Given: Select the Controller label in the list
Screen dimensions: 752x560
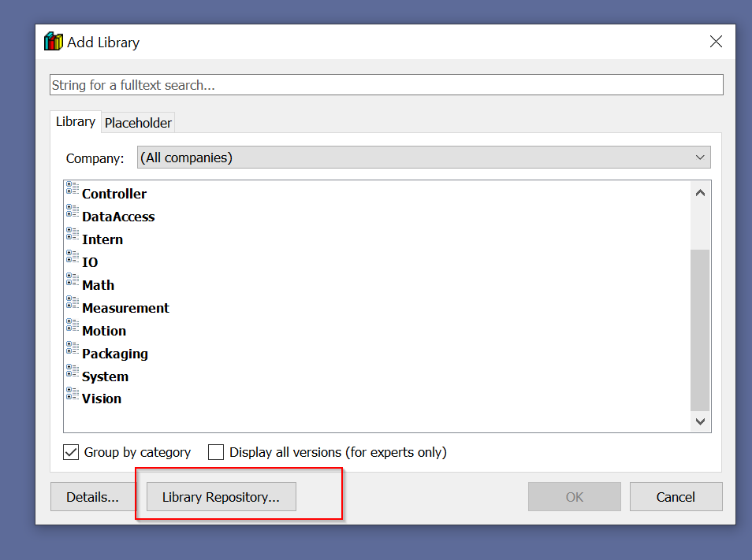Looking at the screenshot, I should [x=114, y=194].
